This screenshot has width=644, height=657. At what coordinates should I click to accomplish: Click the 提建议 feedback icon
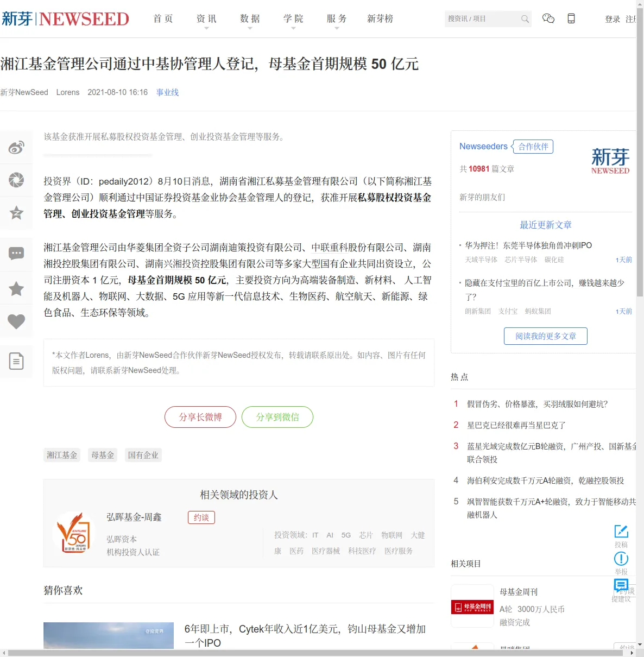(621, 585)
